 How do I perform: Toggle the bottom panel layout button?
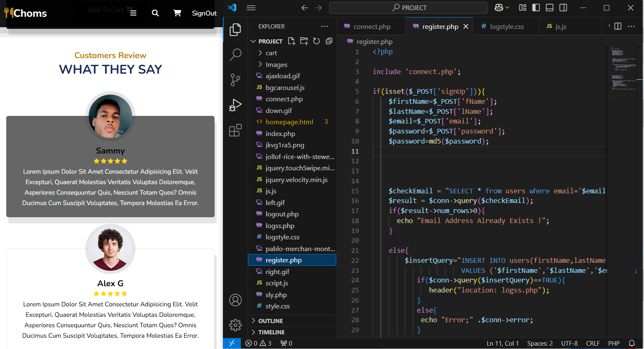click(x=549, y=8)
